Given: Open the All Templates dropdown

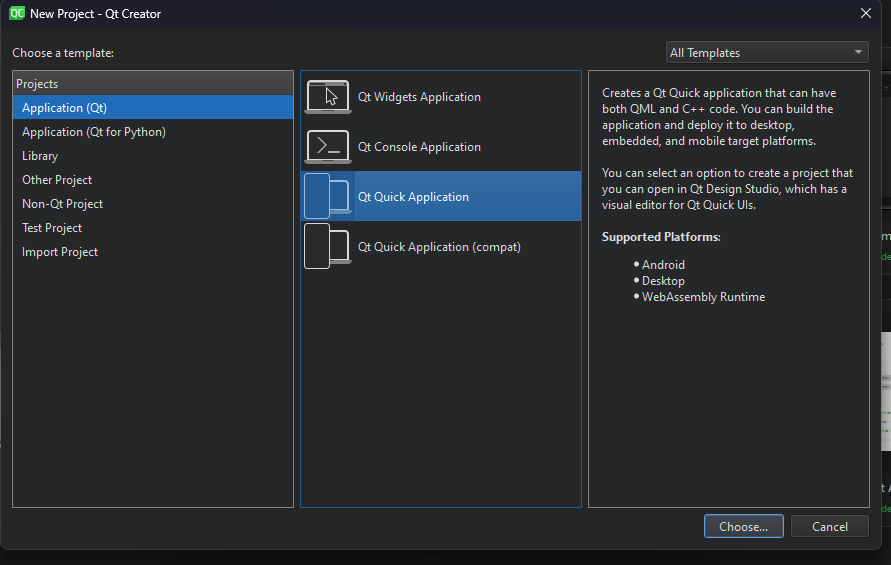Looking at the screenshot, I should coord(767,52).
